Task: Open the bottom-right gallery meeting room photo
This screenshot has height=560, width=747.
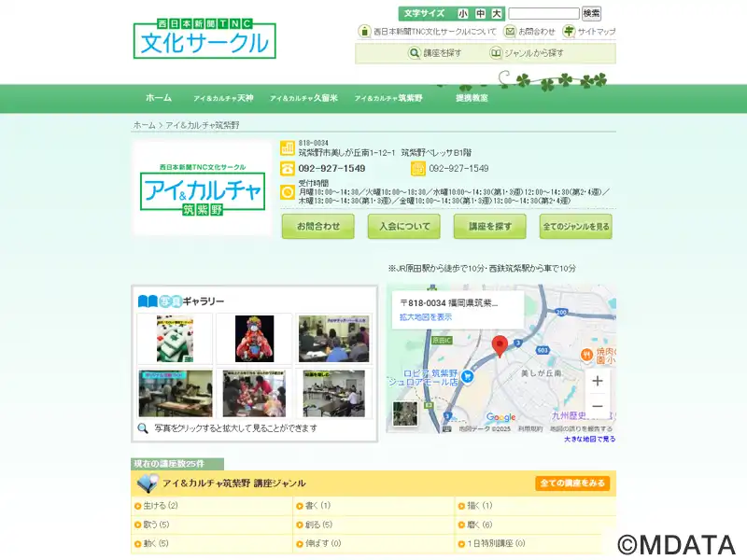Action: tap(333, 393)
